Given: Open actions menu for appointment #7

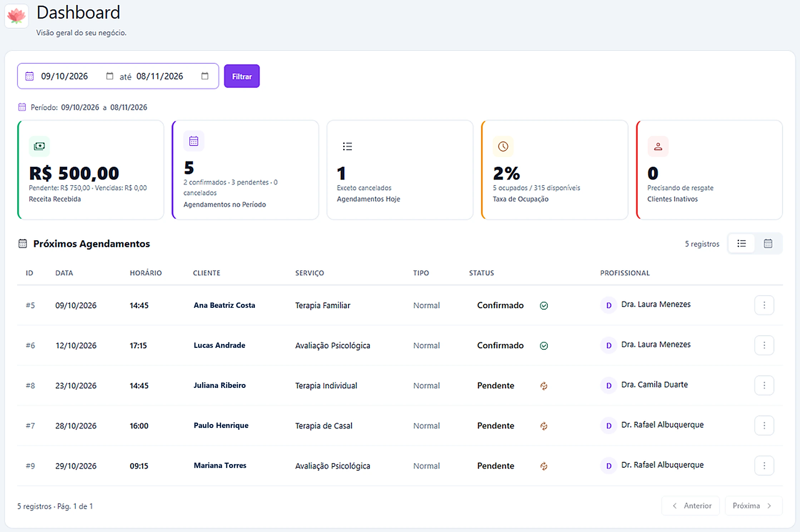Looking at the screenshot, I should (x=764, y=425).
